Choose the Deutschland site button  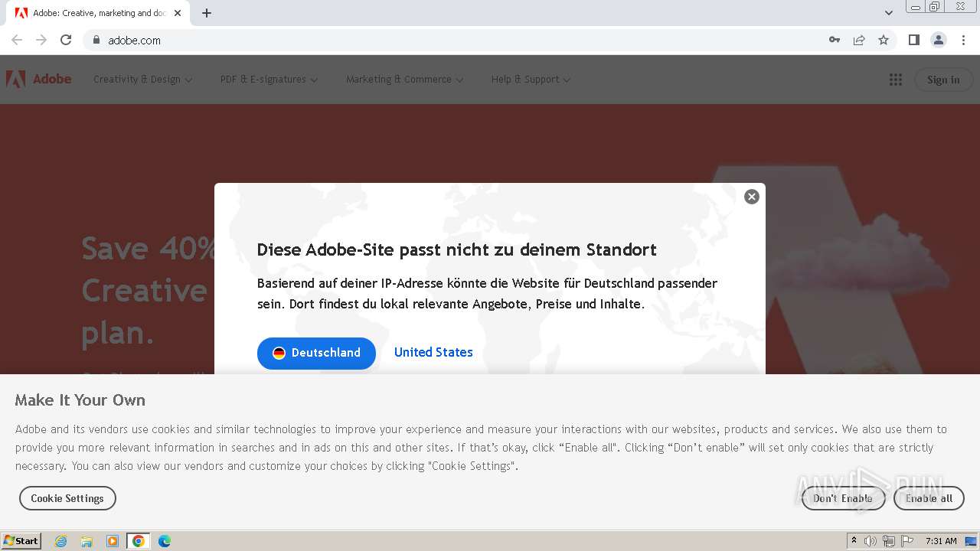[x=316, y=353]
